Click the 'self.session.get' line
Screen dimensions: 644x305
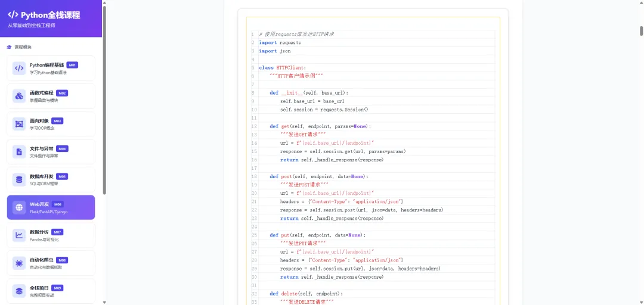343,151
